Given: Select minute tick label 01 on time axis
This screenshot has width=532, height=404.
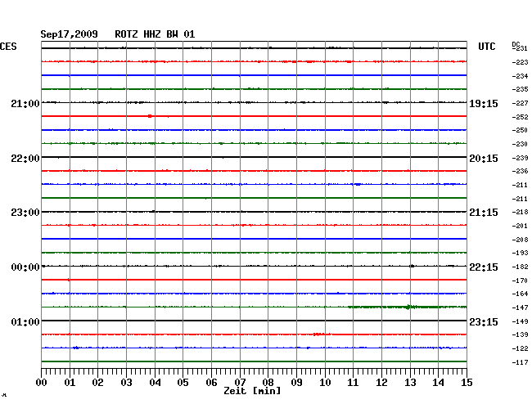Looking at the screenshot, I should click(70, 383).
